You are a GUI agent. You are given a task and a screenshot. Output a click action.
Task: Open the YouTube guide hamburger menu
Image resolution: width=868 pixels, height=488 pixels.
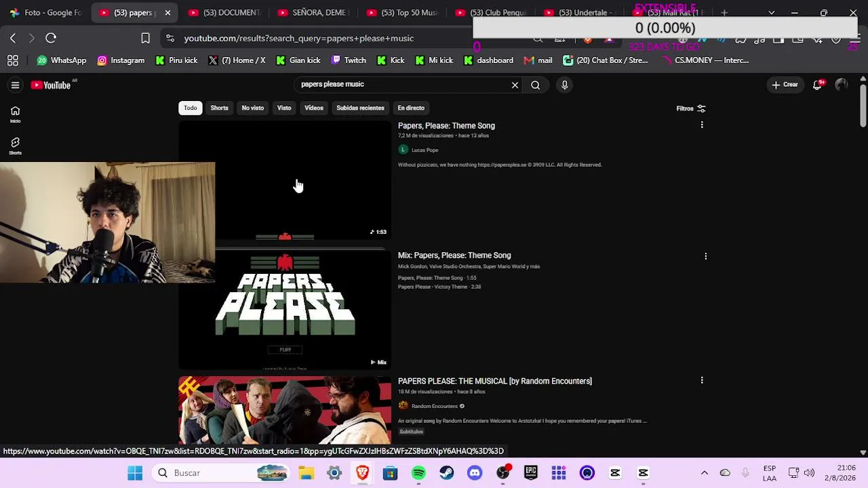(x=15, y=85)
